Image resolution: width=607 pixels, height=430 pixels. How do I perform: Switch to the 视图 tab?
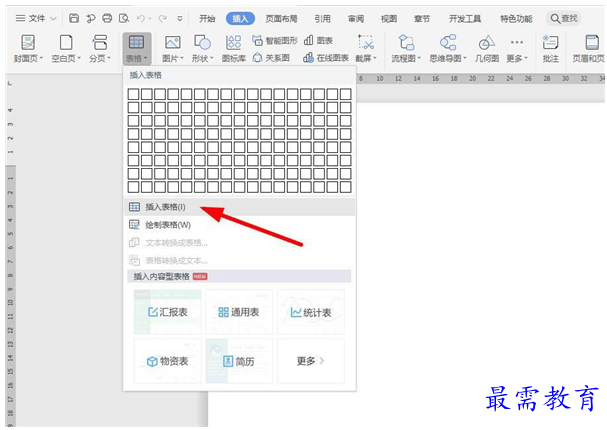click(x=389, y=19)
